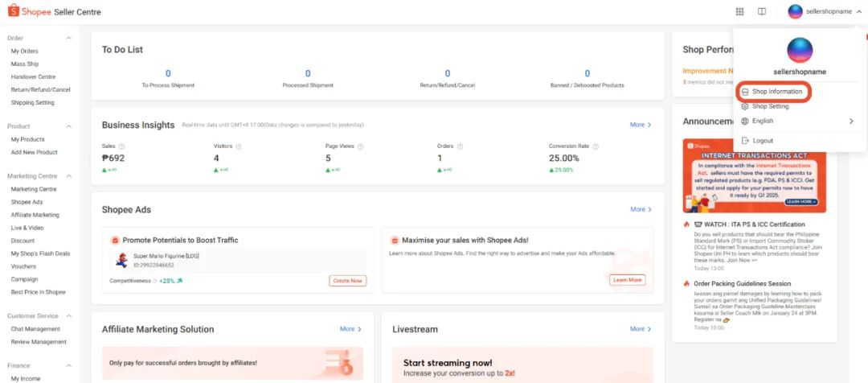Open Shipping Setting in sidebar
This screenshot has height=383, width=868.
click(x=32, y=102)
